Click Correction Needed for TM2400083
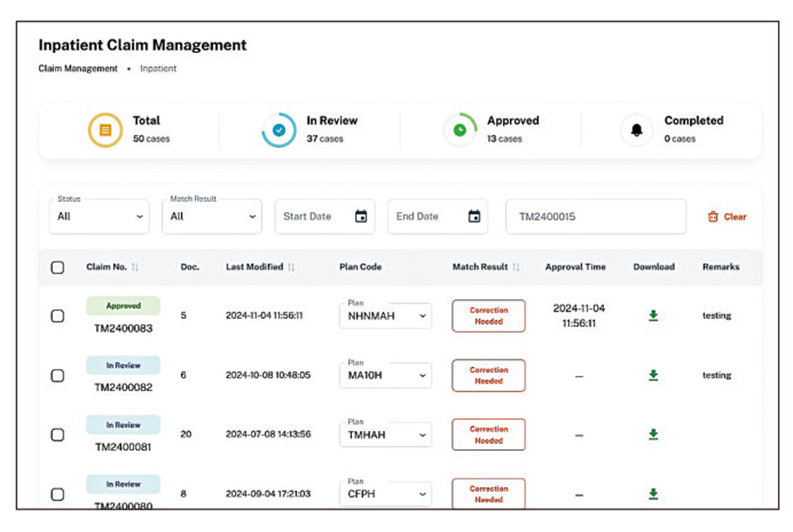This screenshot has width=793, height=532. [488, 316]
